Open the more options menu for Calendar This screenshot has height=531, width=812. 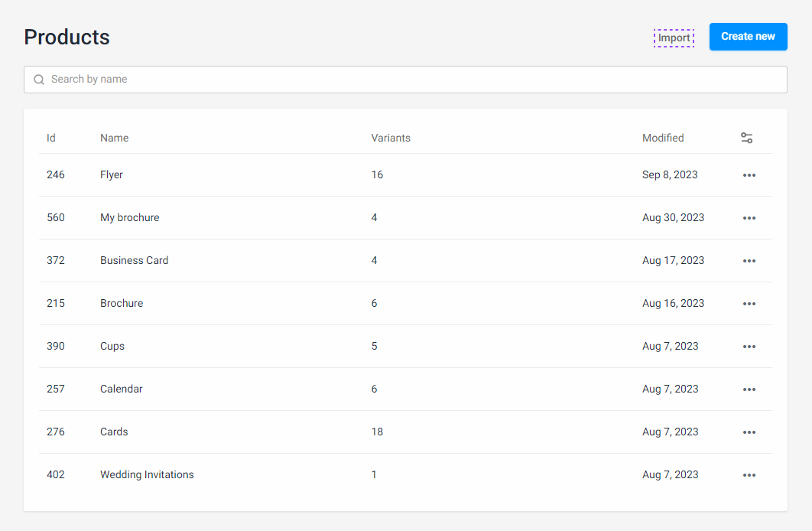749,389
